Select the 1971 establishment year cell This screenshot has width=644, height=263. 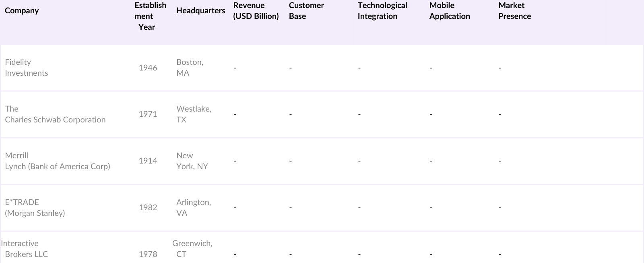pyautogui.click(x=148, y=114)
